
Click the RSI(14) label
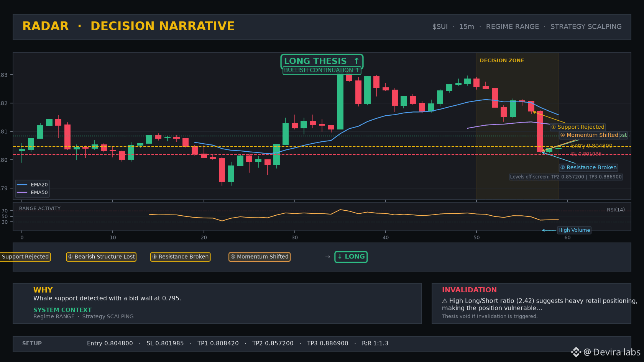pos(616,210)
